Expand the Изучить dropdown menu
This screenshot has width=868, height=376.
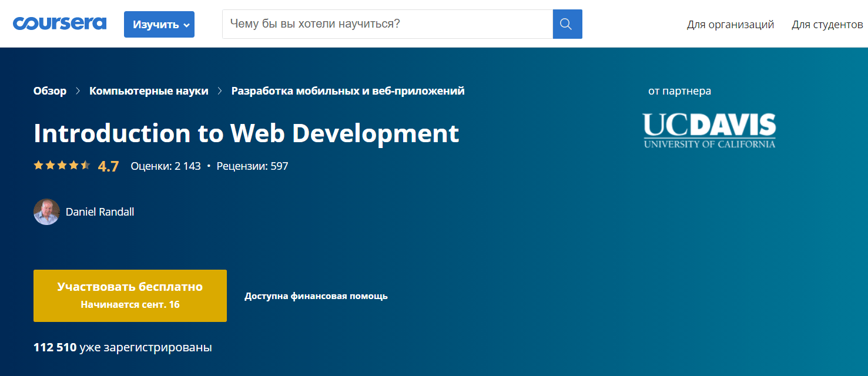click(159, 25)
